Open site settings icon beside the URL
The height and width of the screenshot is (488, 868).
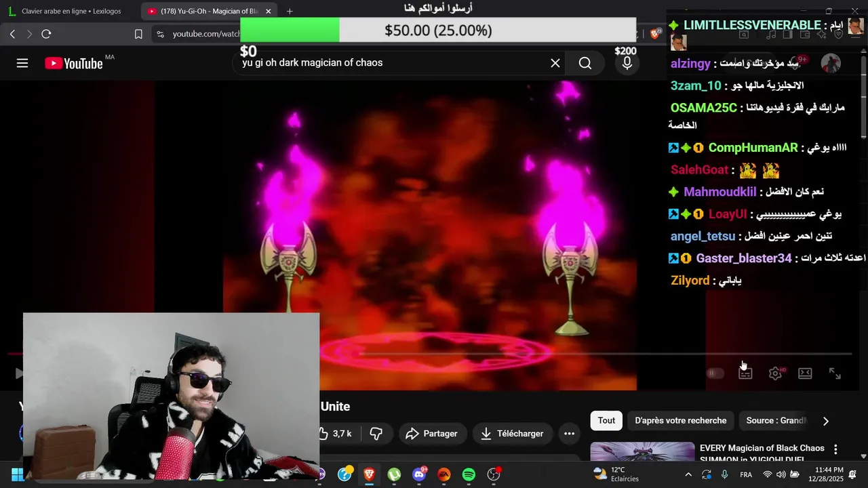pyautogui.click(x=160, y=34)
